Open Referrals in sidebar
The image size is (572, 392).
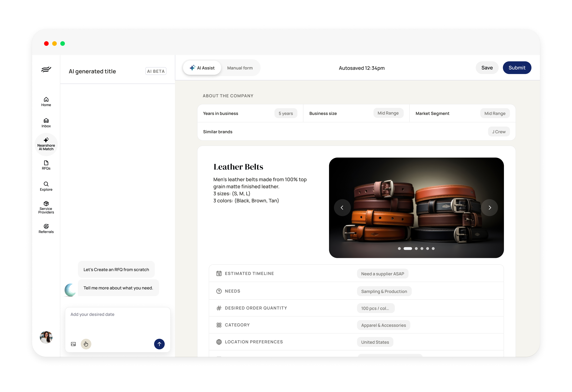(46, 228)
